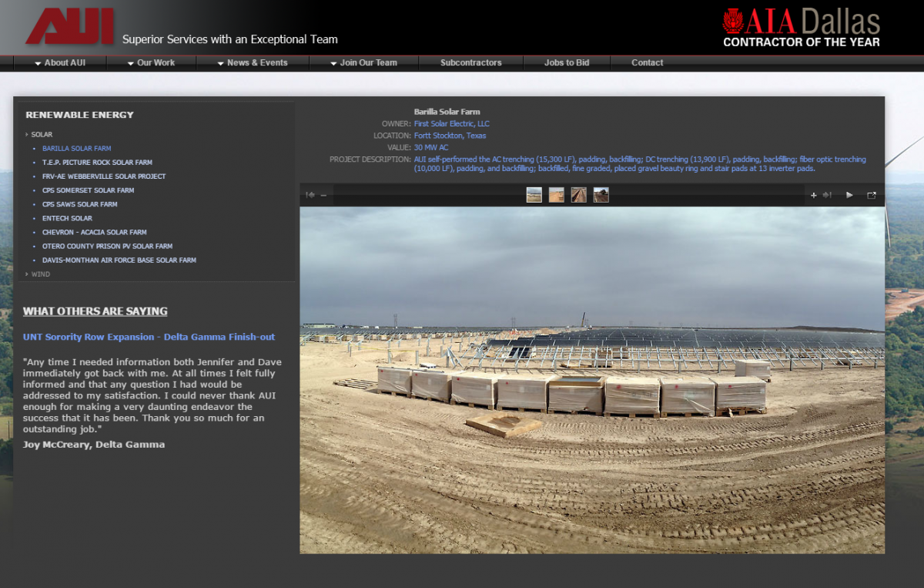Expand the WIND category
This screenshot has width=924, height=588.
coord(40,274)
